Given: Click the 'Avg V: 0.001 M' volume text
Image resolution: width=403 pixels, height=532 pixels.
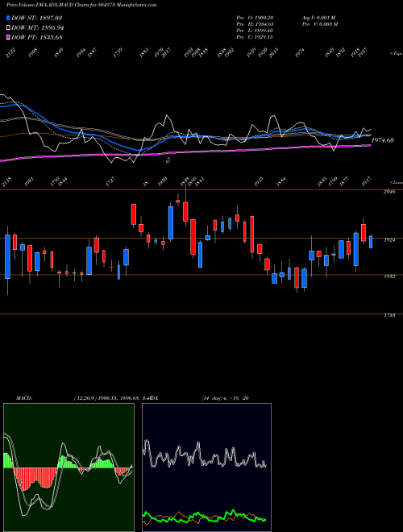Looking at the screenshot, I should point(318,18).
